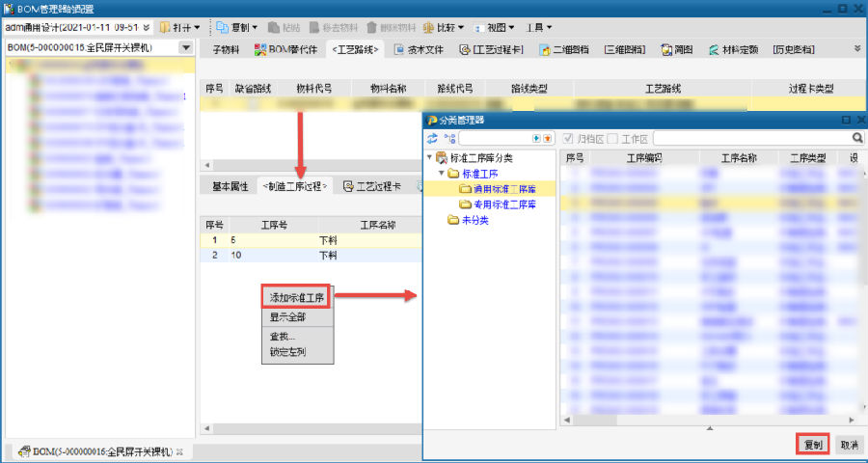Click the 材料定额 tab icon

tap(714, 49)
